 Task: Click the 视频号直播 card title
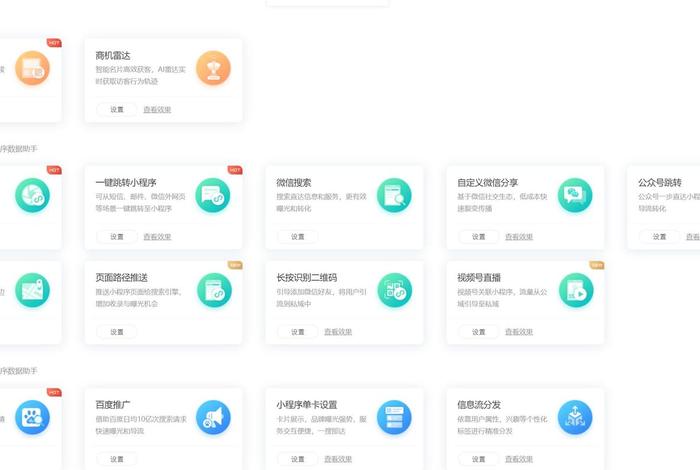[479, 278]
